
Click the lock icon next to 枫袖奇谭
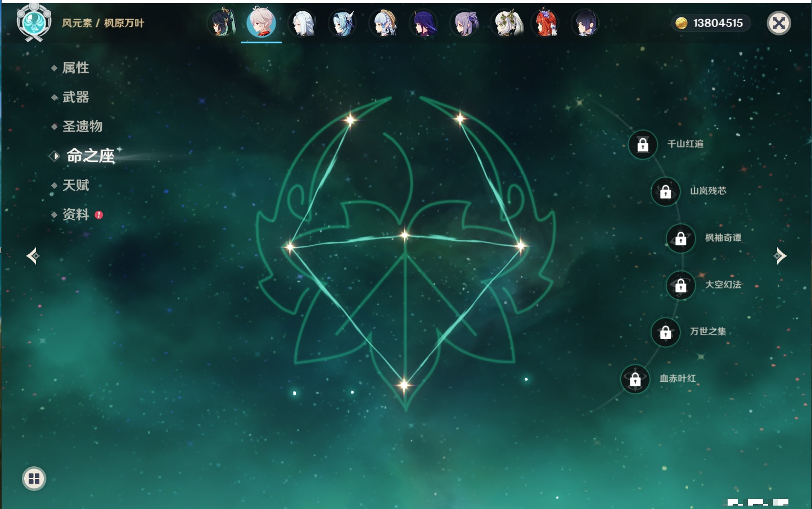pos(680,238)
